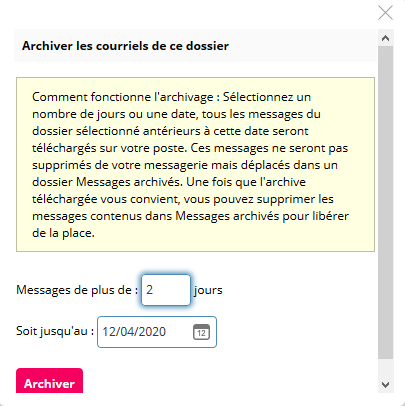Focus the number of days input field

166,290
